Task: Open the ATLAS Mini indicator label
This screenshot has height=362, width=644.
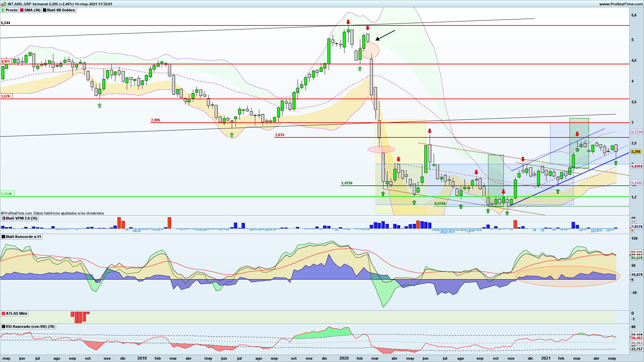Action: 14,313
